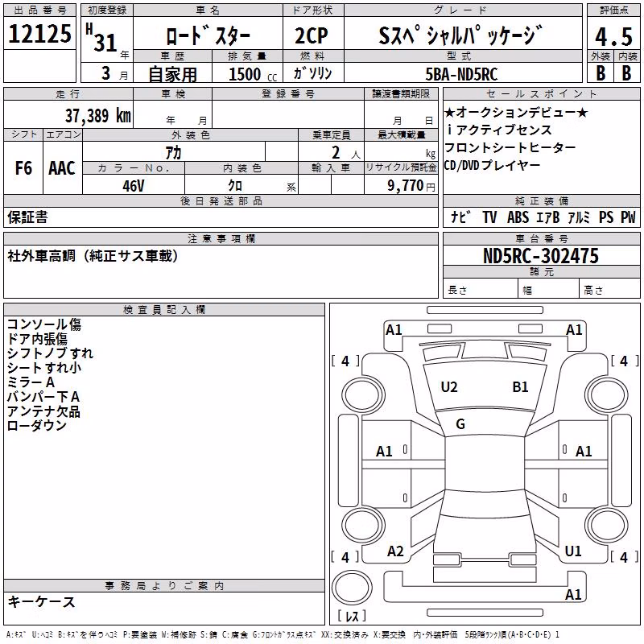The height and width of the screenshot is (644, 644).
Task: Select the inspector note コンソール傷
Action: (44, 324)
